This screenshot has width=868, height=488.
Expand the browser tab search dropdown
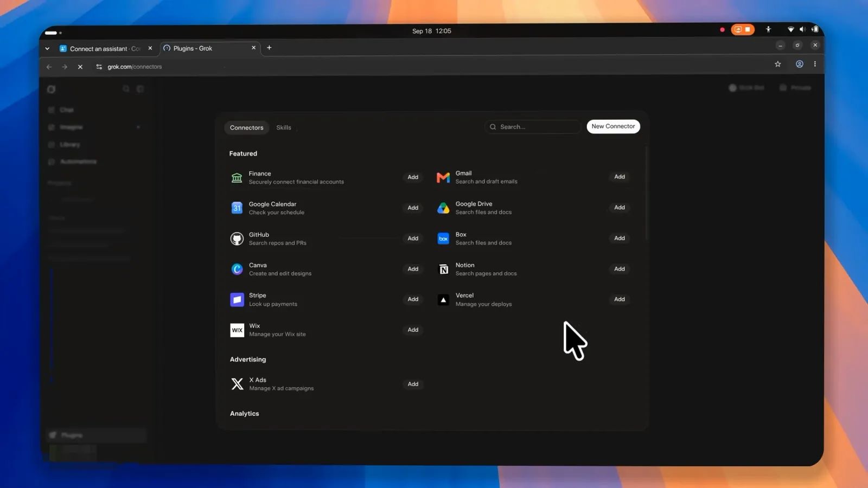(47, 48)
